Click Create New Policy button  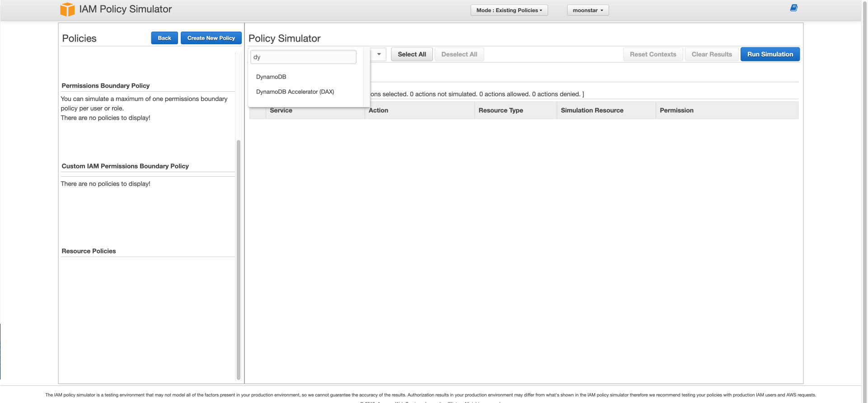tap(211, 38)
